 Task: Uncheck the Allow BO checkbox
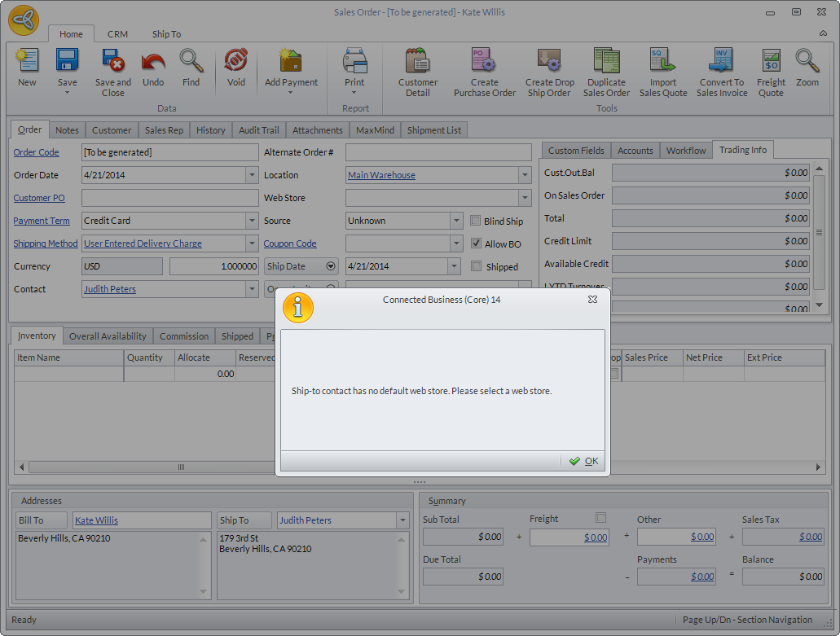coord(477,243)
